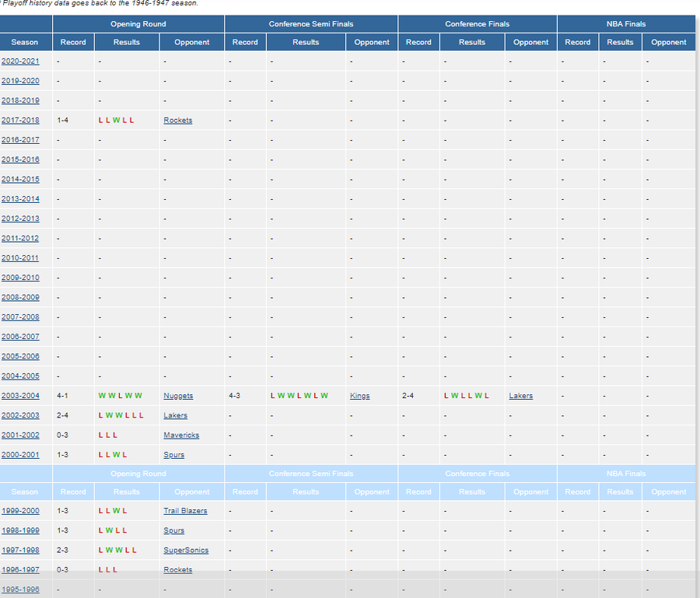Click Rockets opponent in 2017-2018 row
Viewport: 700px width, 598px height.
177,120
